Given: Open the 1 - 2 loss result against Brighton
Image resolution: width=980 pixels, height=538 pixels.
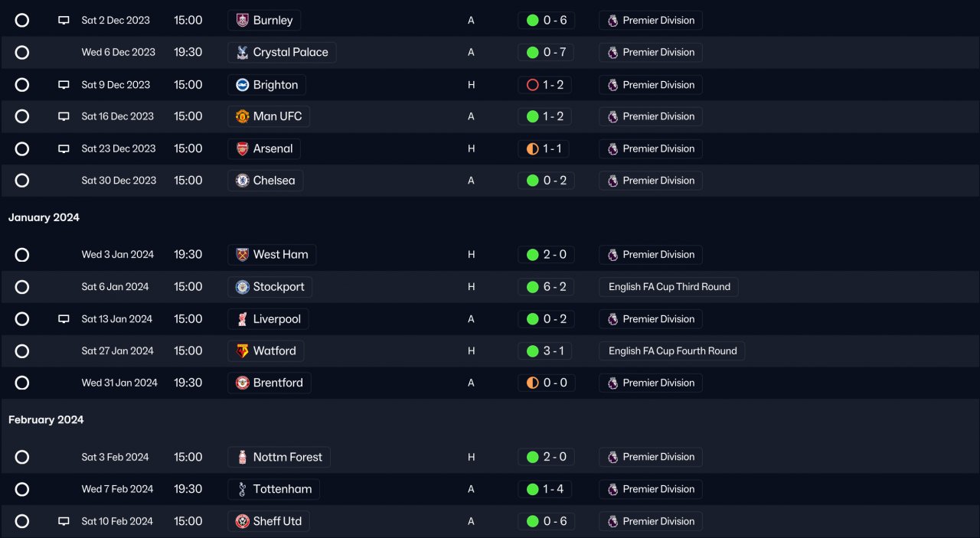Looking at the screenshot, I should coord(546,85).
